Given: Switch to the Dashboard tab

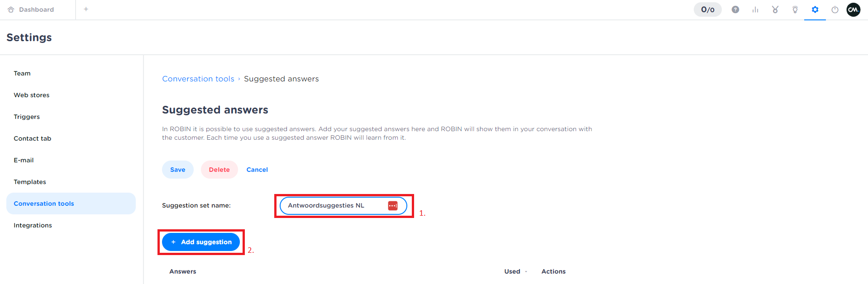Looking at the screenshot, I should point(36,9).
